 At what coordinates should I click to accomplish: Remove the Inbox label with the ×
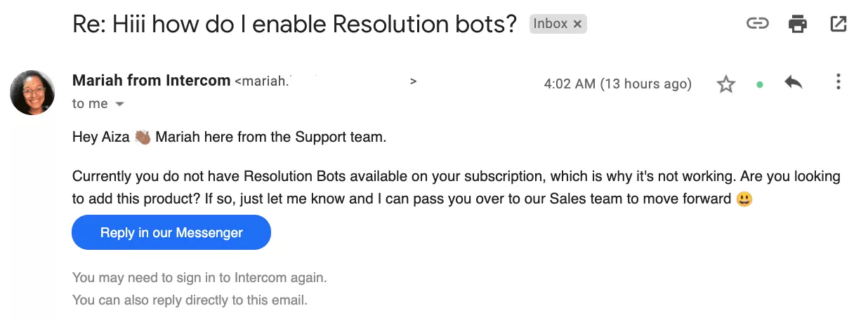click(577, 25)
